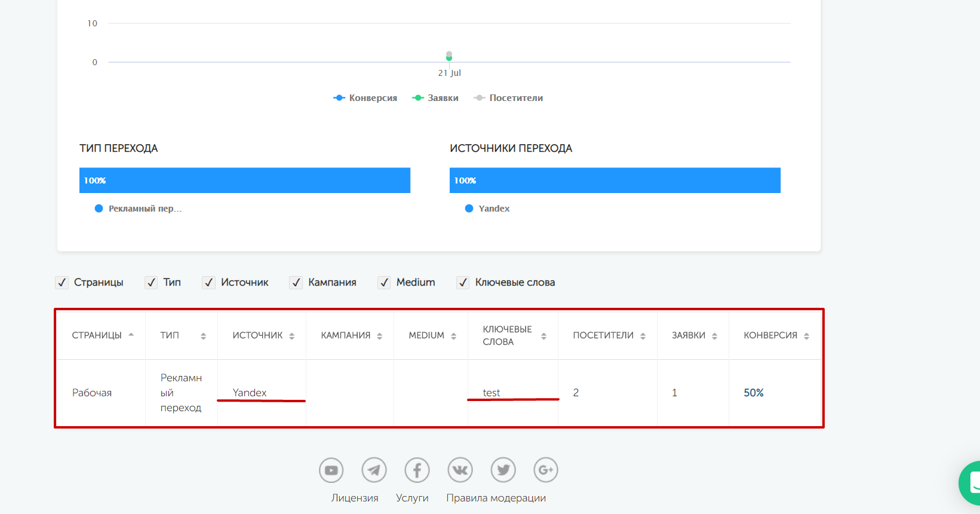Open the YouTube social icon
Screen dimensions: 980x514
tap(331, 470)
